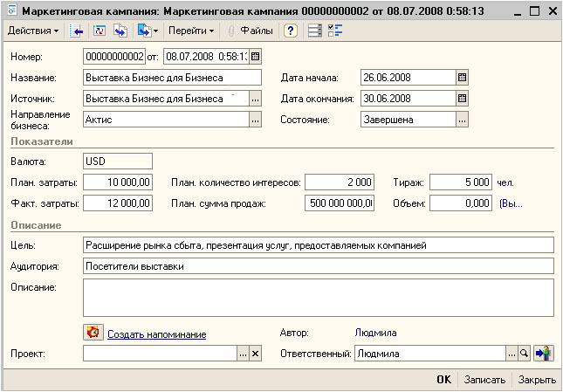The height and width of the screenshot is (392, 563).
Task: Clear the Проект field with X button
Action: [x=255, y=354]
